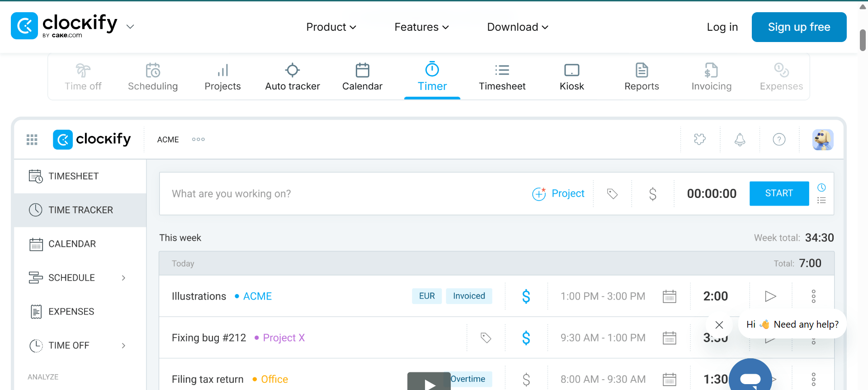Viewport: 868px width, 390px height.
Task: Toggle billable dollar on Fixing bug entry
Action: point(526,338)
